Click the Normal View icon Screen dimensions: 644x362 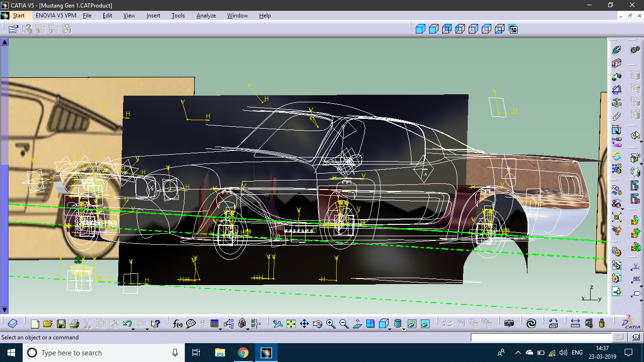[x=357, y=324]
